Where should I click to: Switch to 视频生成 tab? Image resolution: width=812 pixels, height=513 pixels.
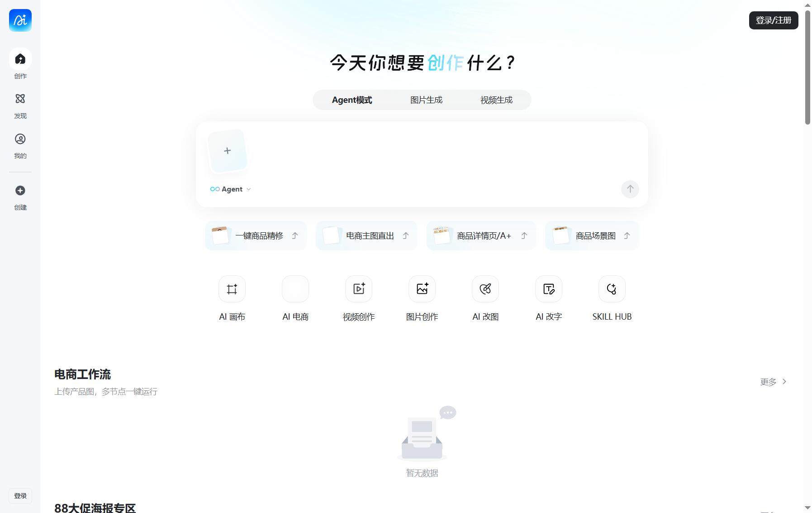click(x=496, y=100)
